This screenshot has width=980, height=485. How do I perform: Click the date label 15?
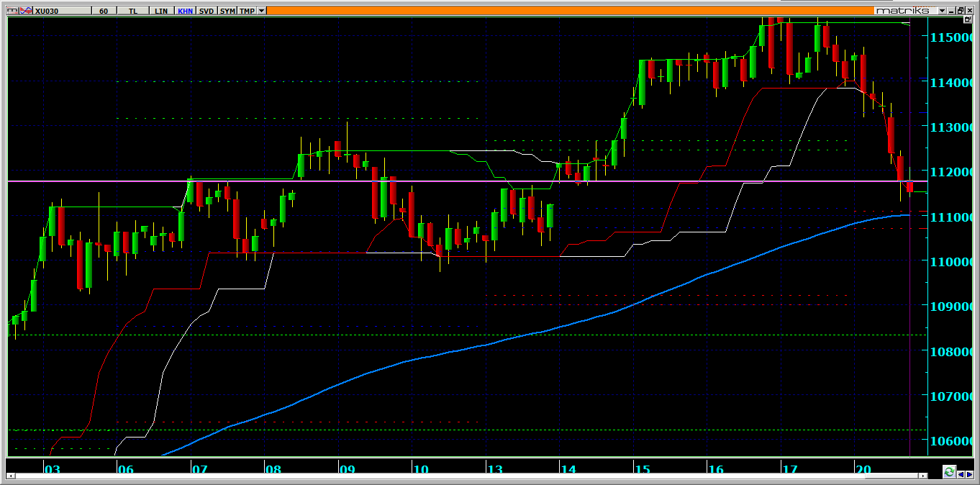point(642,469)
